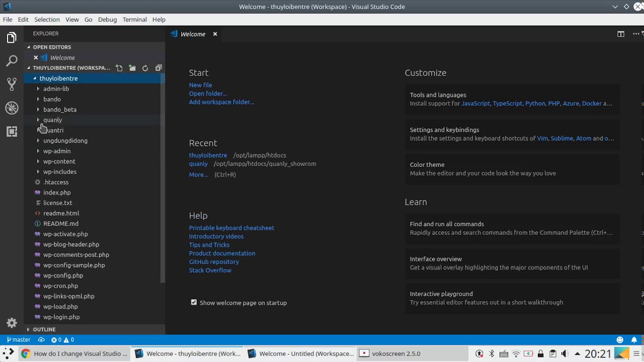Open the Search view in activity bar
Viewport: 644px width, 362px height.
point(12,61)
